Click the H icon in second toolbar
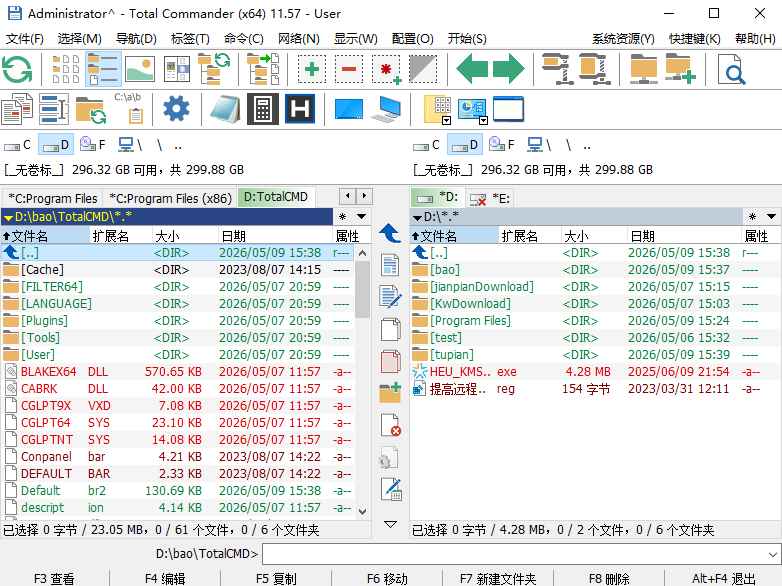782x586 pixels. (300, 109)
